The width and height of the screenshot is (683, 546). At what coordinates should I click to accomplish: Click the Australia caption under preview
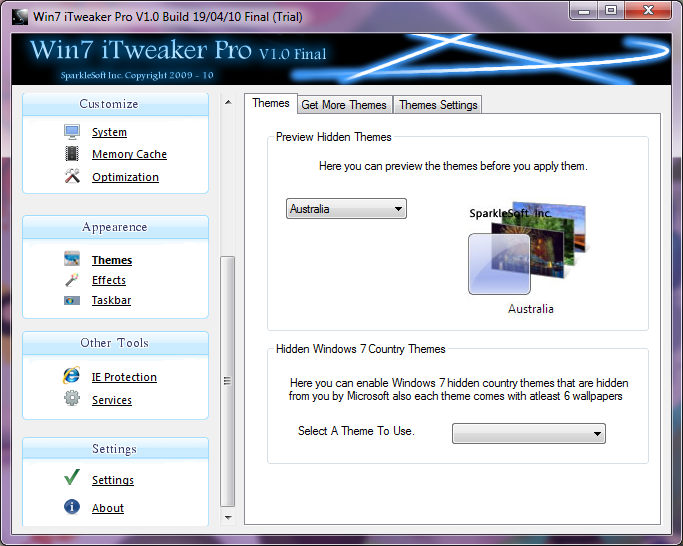click(531, 309)
